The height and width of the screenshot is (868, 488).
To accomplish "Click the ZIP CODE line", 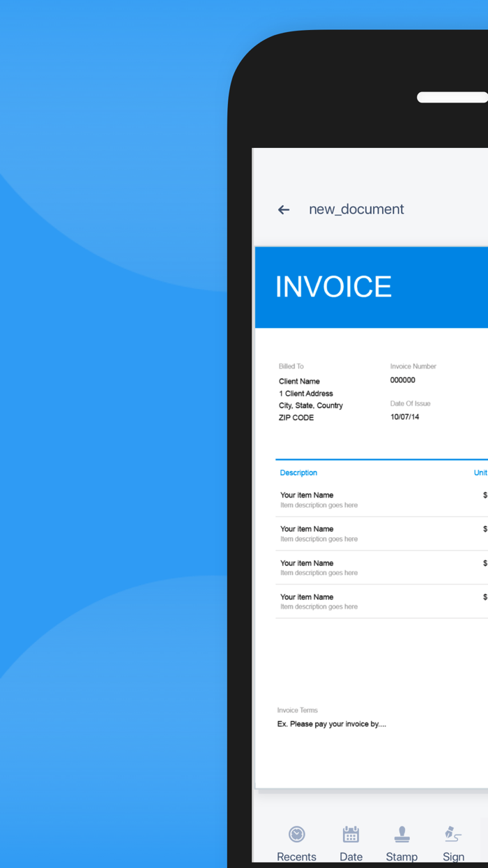I will 296,418.
